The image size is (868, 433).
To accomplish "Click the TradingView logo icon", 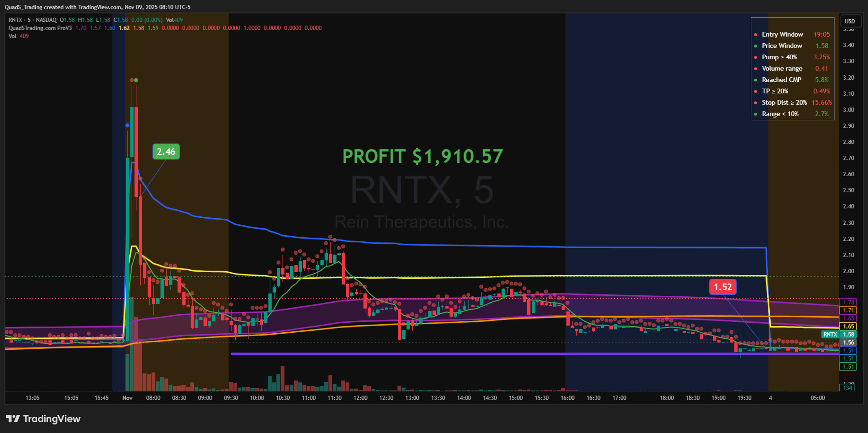I will 13,418.
